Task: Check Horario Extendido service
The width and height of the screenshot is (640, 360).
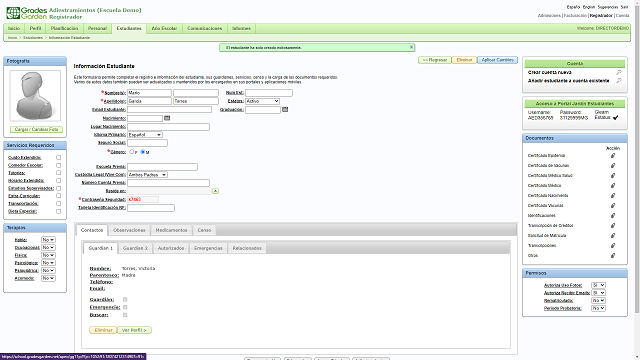Action: tap(58, 180)
